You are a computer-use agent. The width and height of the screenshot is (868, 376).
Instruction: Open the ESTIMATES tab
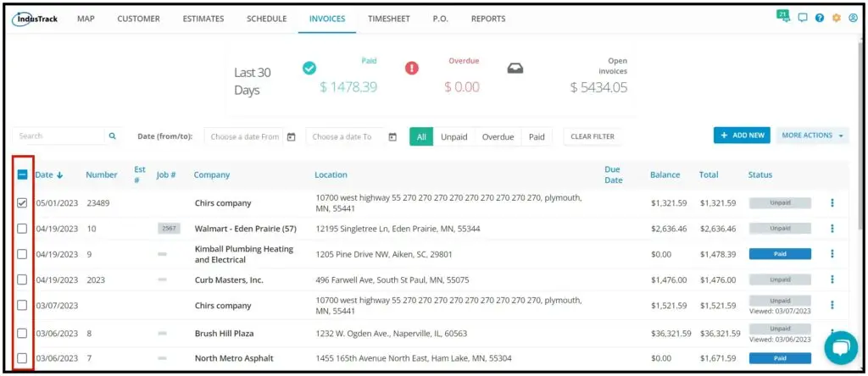203,19
